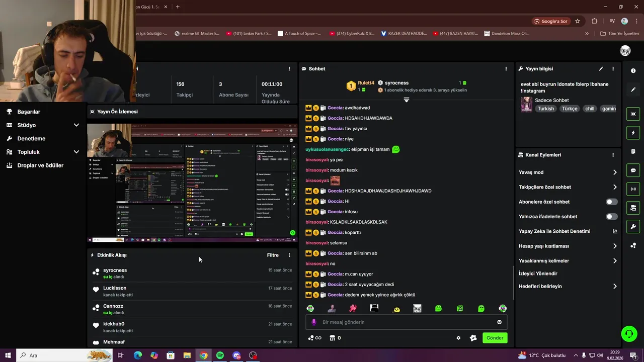Image resolution: width=644 pixels, height=362 pixels.
Task: Open the activity Filtre button
Action: pos(273,255)
